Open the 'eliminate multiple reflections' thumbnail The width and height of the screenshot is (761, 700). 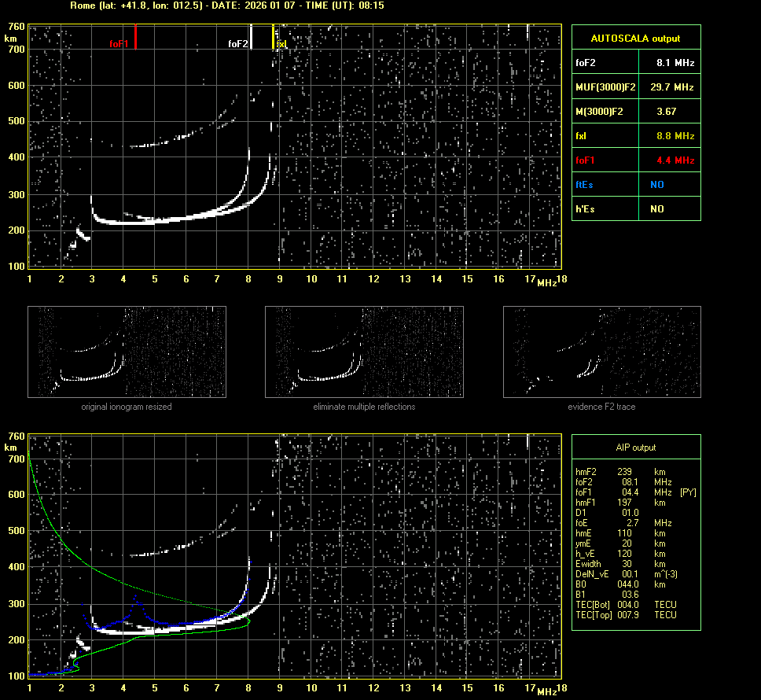364,352
